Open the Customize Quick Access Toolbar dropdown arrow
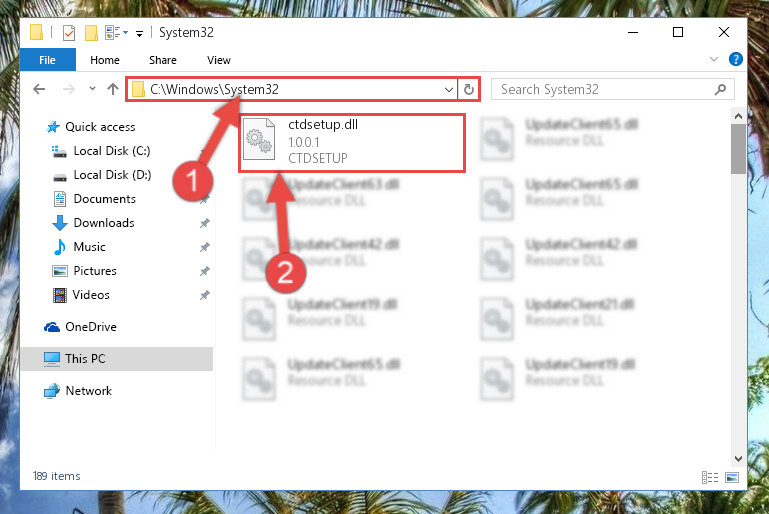This screenshot has height=514, width=769. click(139, 33)
